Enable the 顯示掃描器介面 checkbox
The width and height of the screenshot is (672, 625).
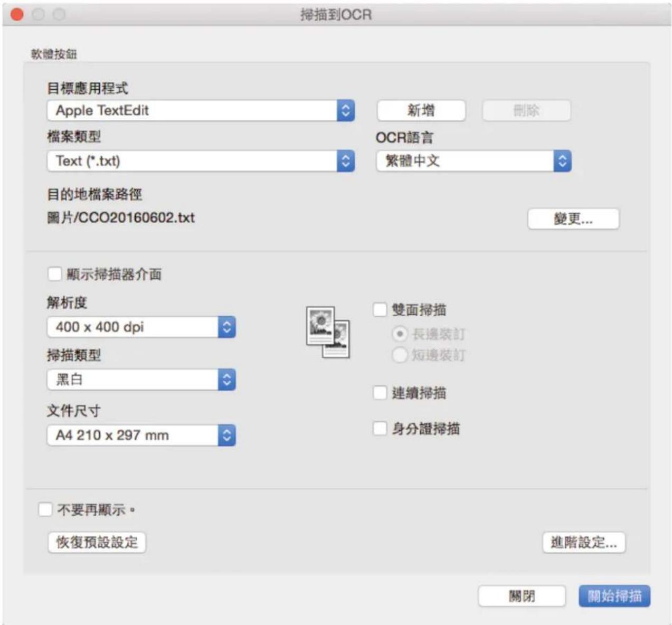coord(55,274)
